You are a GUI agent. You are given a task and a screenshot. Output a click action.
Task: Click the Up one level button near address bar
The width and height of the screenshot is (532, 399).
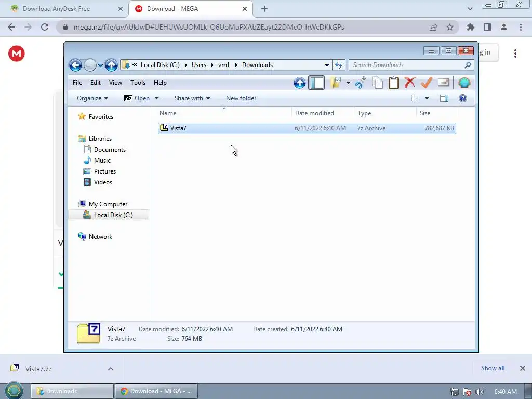point(111,65)
